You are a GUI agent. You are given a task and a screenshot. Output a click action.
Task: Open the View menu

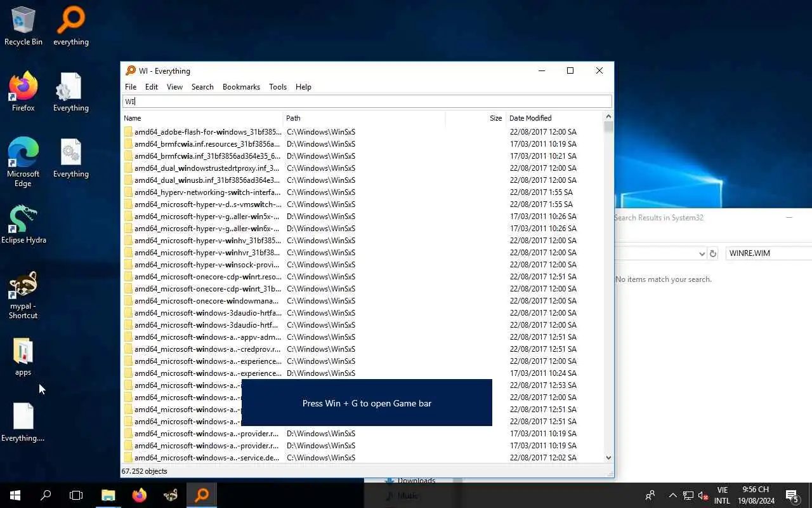coord(174,87)
